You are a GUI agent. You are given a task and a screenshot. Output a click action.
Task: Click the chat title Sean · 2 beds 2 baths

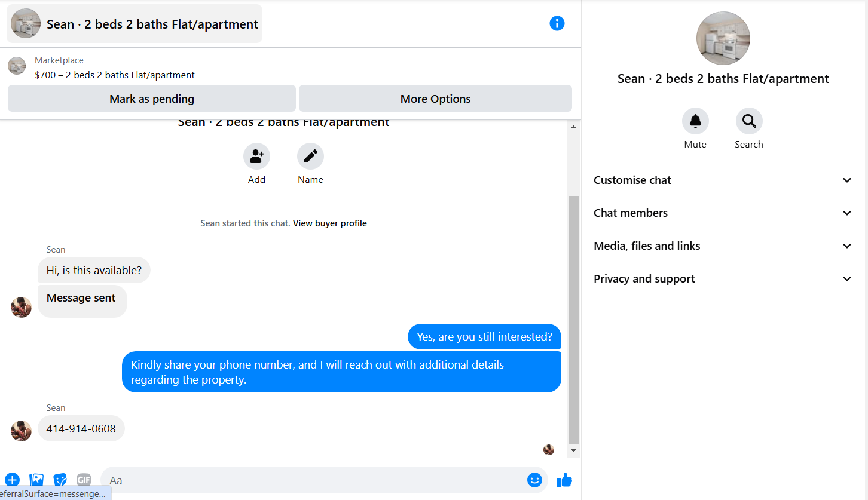(152, 24)
